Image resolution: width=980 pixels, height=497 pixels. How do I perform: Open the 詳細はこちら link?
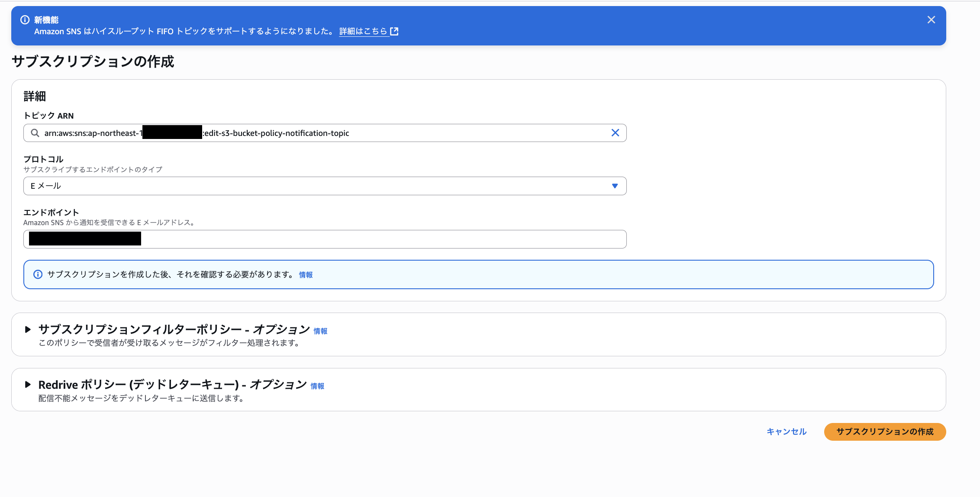[x=363, y=31]
